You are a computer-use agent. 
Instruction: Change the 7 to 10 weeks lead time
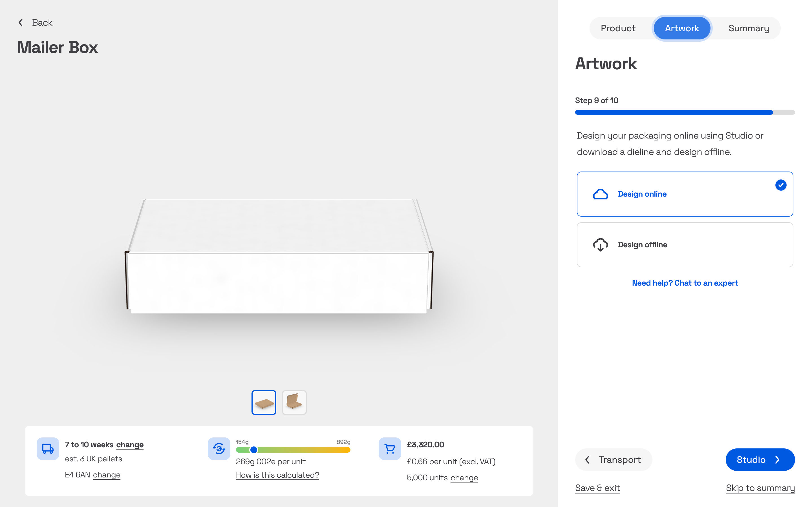point(130,445)
